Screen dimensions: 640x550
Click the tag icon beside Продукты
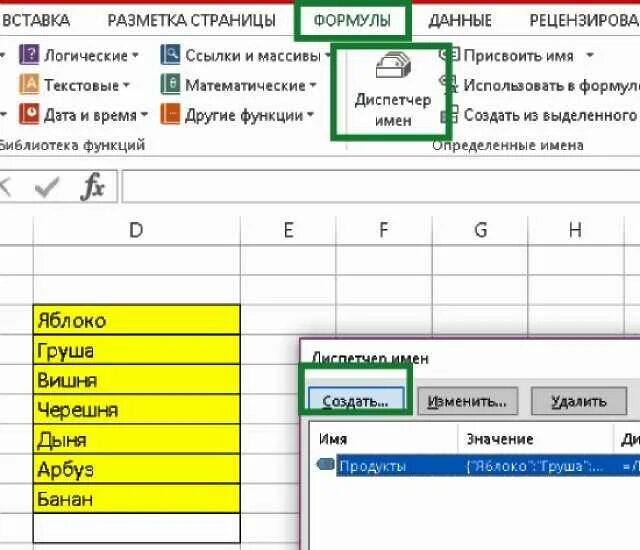coord(325,464)
